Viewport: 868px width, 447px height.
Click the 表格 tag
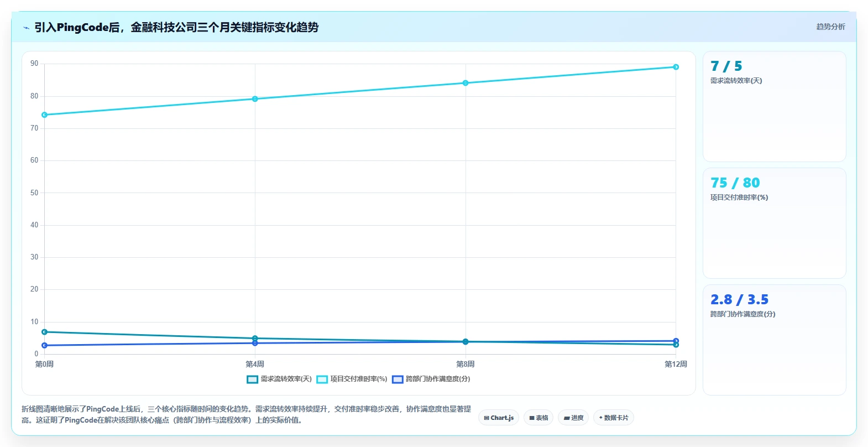point(538,418)
